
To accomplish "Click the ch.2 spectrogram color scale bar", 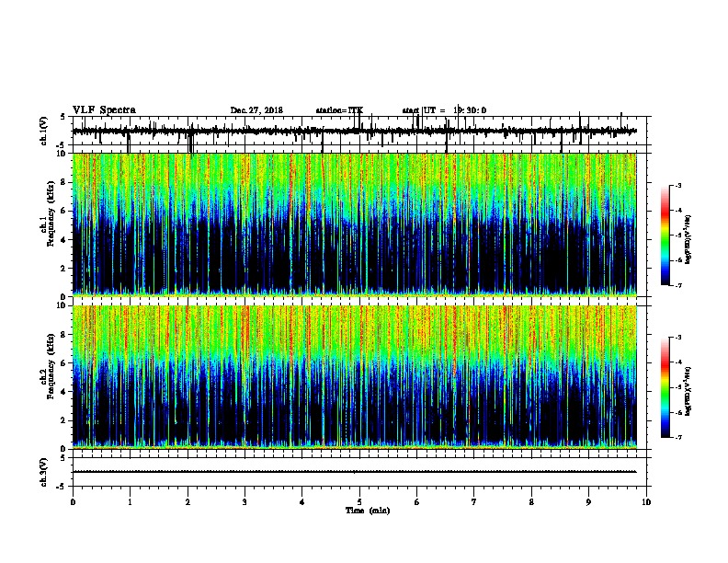I will [x=665, y=387].
